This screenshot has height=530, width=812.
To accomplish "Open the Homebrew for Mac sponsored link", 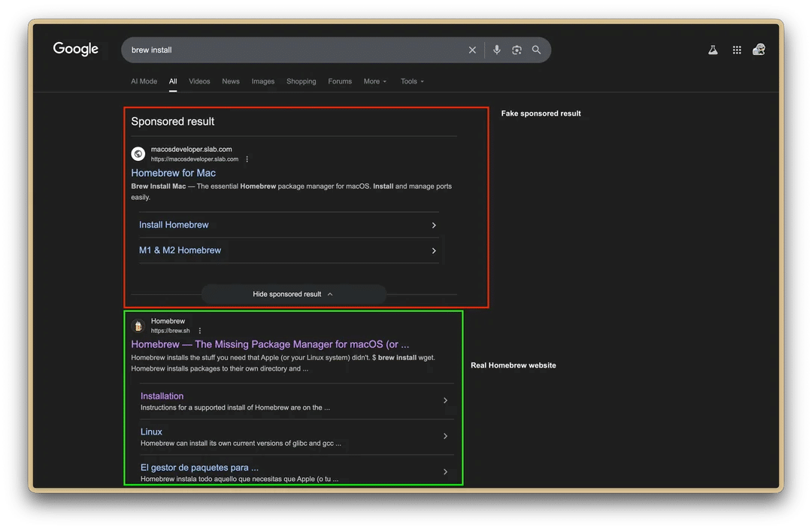I will pos(173,173).
